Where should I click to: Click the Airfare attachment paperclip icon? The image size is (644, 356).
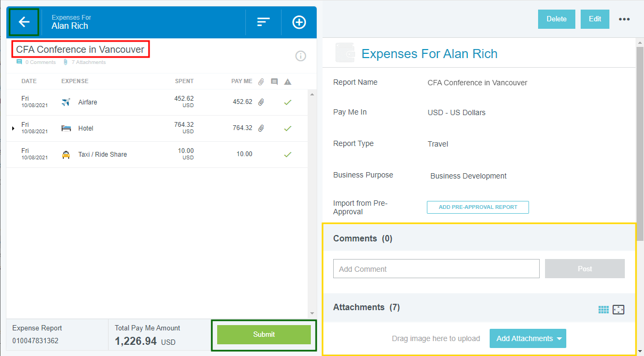[261, 102]
